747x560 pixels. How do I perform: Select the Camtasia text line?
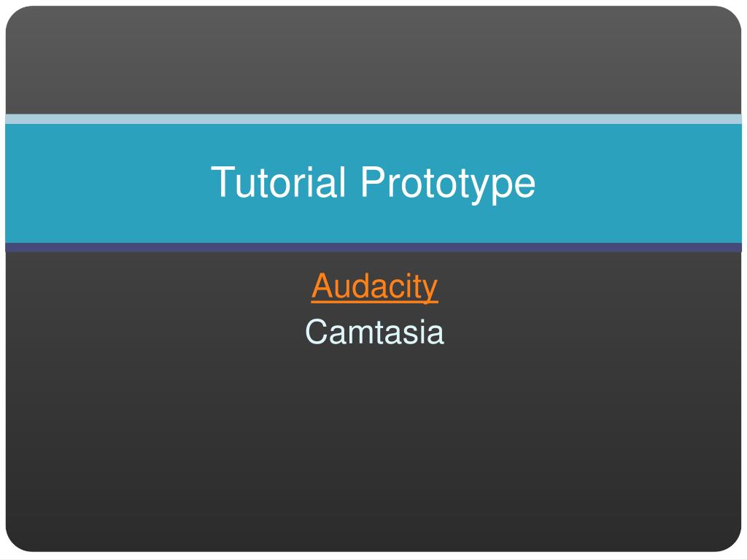tap(374, 332)
